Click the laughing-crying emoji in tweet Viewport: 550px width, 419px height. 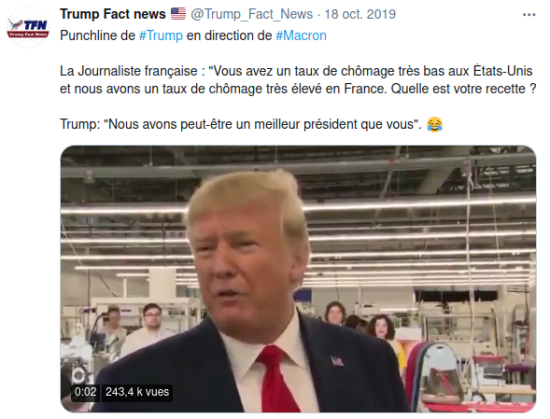click(434, 124)
